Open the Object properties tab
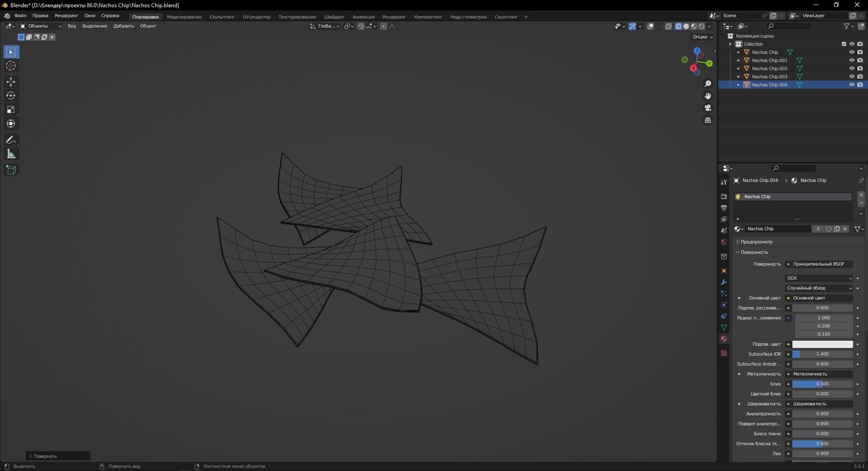Viewport: 868px width, 471px height. pos(724,271)
